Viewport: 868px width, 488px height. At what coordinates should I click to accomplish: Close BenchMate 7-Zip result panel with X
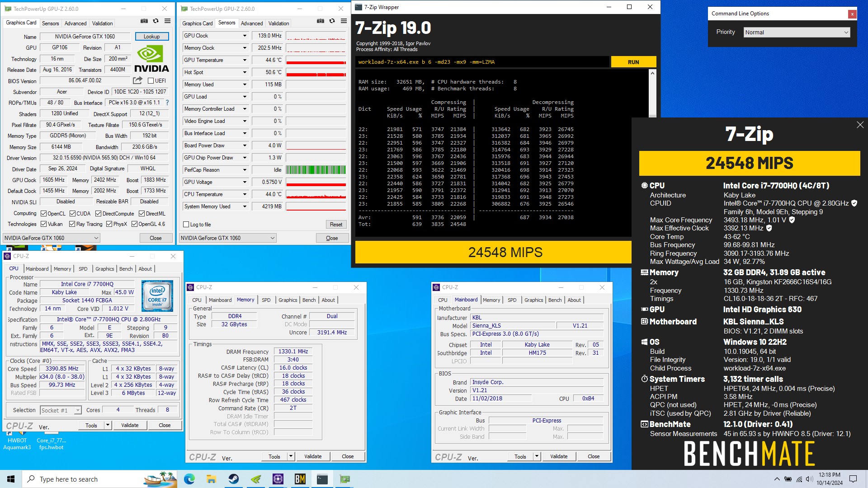point(860,125)
